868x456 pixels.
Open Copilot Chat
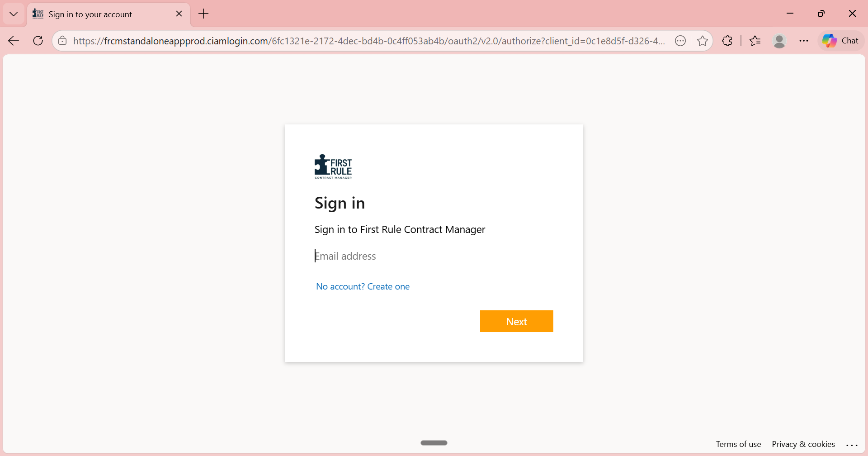(x=841, y=41)
